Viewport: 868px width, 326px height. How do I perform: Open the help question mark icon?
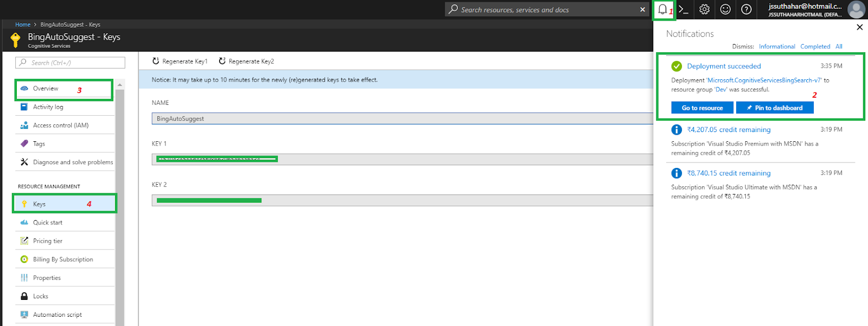pyautogui.click(x=746, y=9)
